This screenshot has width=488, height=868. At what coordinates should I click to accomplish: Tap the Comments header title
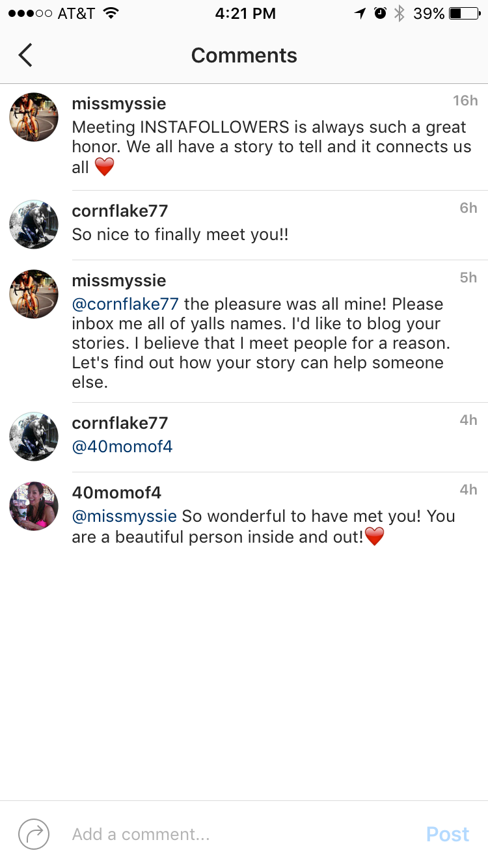click(244, 55)
